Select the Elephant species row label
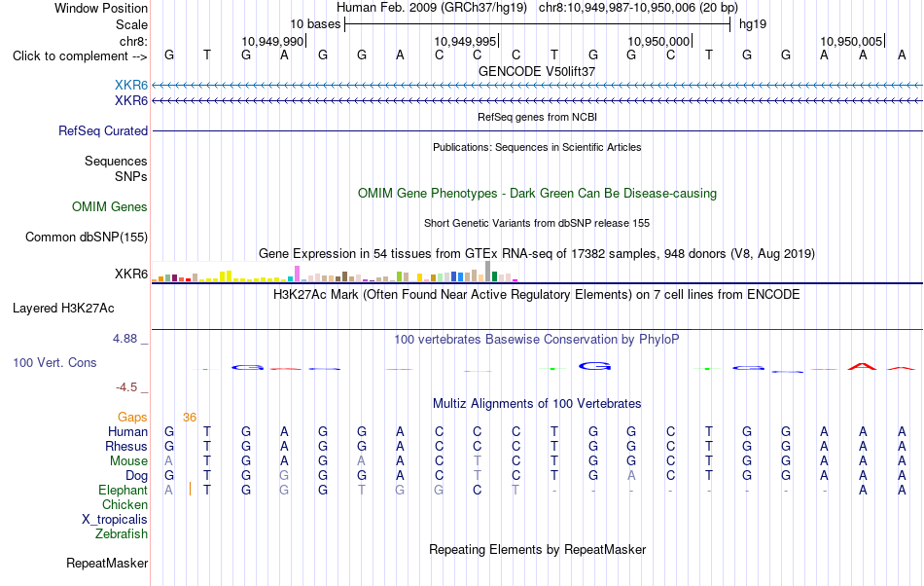 click(123, 491)
